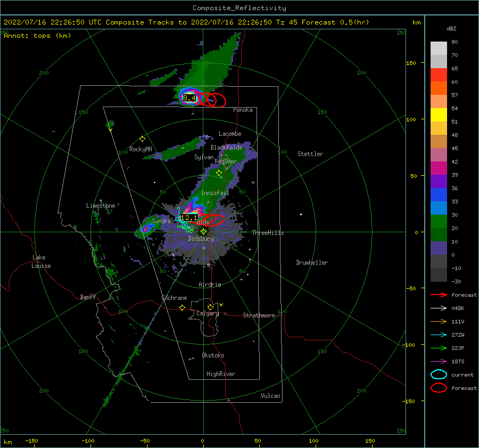The image size is (479, 448).
Task: Click the Composite_Reflectivity title text
Action: click(239, 8)
